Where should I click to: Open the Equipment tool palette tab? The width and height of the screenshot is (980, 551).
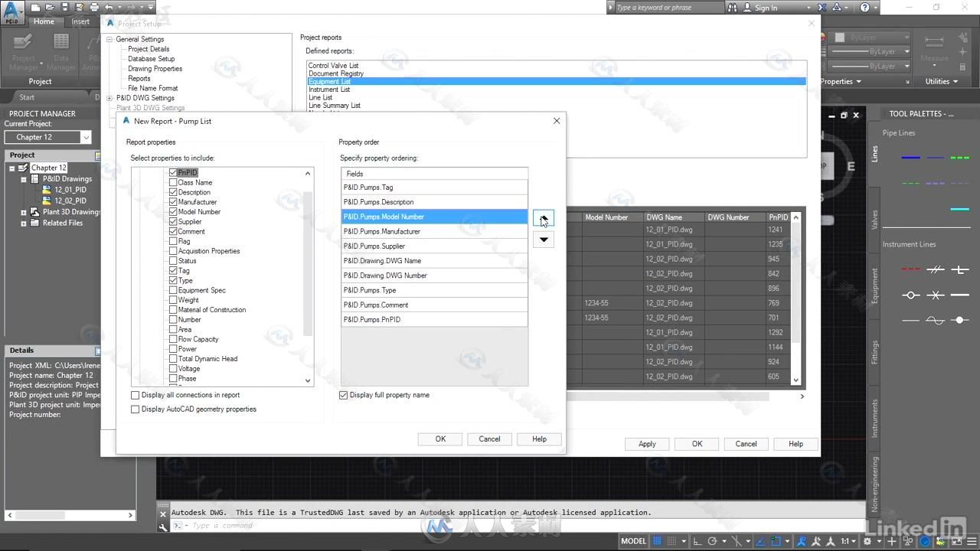874,286
